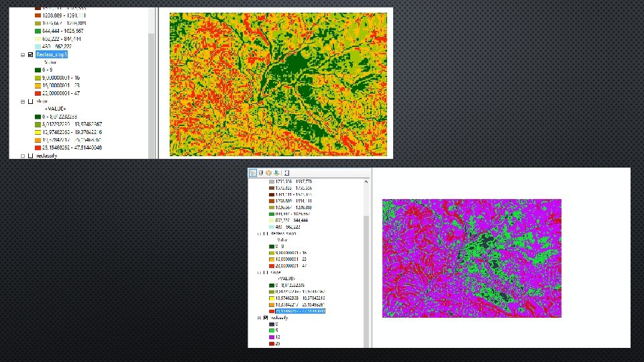
Task: Select highlighted slope class label in lower panel
Action: [301, 311]
